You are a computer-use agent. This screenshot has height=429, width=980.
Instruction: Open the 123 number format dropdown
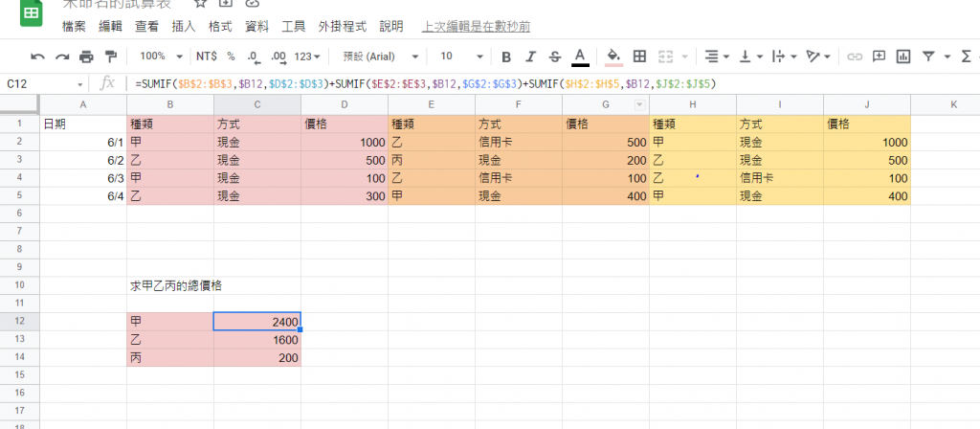tap(307, 56)
